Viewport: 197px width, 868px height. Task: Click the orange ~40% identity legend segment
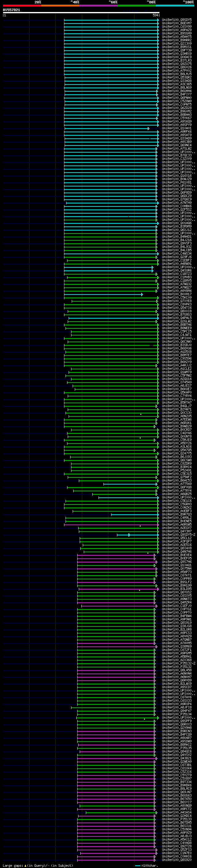click(x=60, y=6)
